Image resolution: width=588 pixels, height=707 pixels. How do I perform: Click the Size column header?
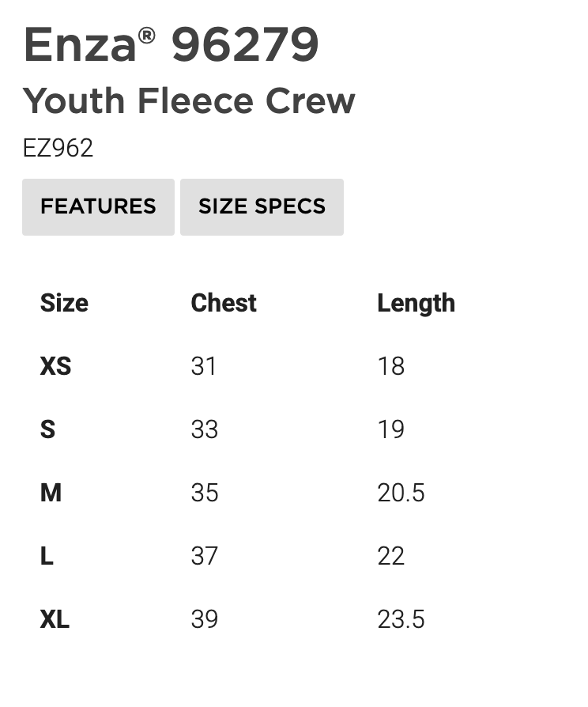tap(64, 303)
